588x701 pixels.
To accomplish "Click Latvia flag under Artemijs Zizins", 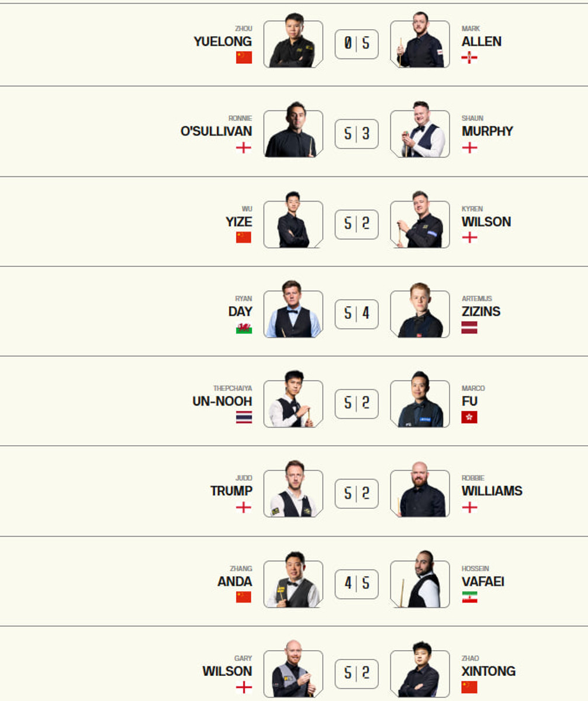I will 469,328.
